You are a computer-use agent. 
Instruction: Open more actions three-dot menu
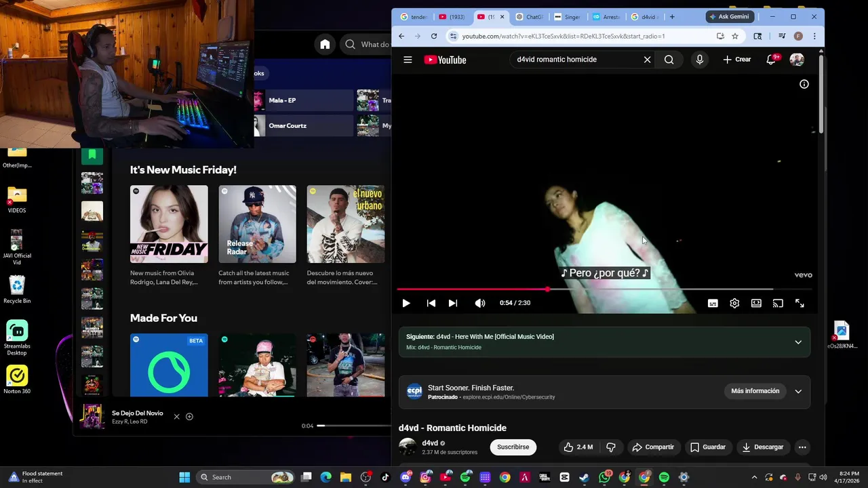point(802,447)
